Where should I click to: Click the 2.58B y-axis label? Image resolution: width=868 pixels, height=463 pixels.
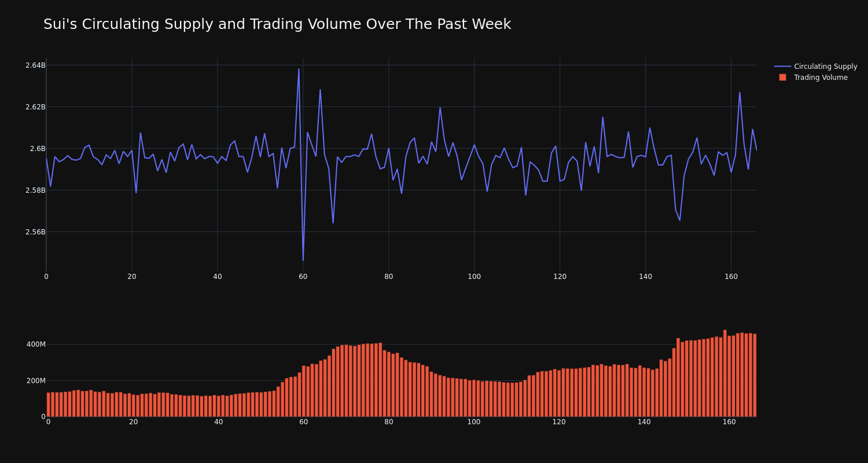(35, 190)
